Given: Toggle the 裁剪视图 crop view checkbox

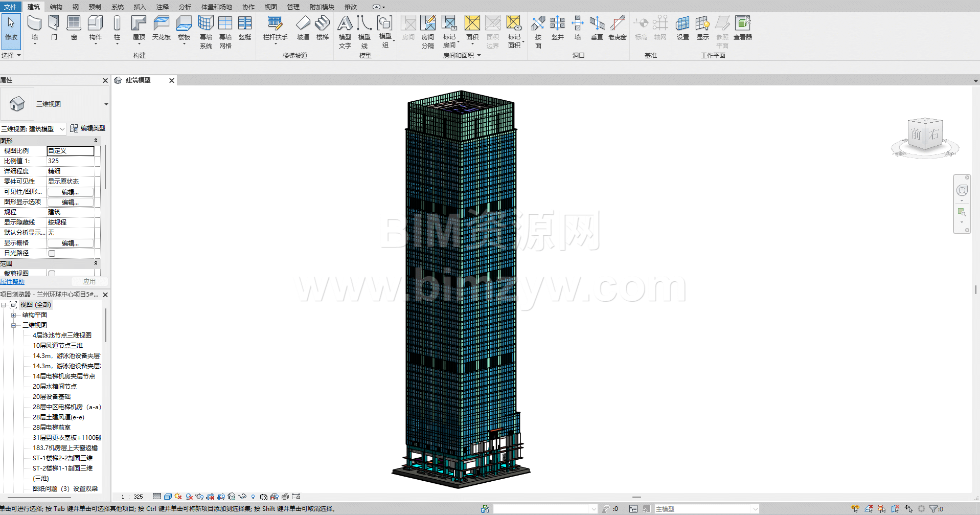Looking at the screenshot, I should [52, 274].
